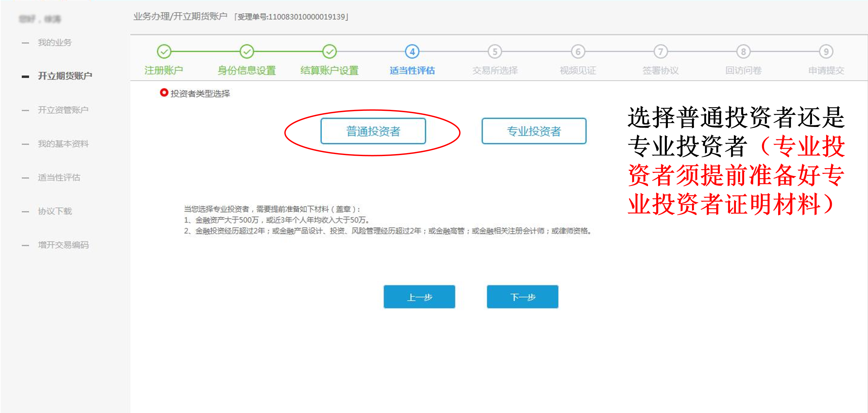Click step 6 视频见证 circle icon
The image size is (868, 413).
coord(578,52)
